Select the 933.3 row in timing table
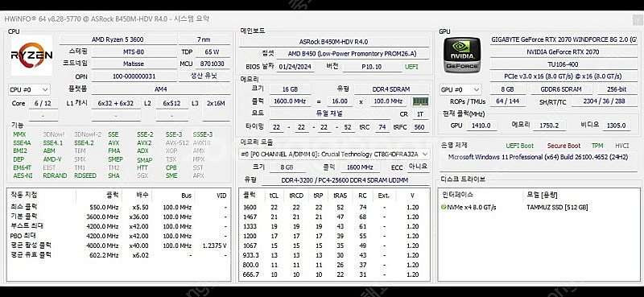 coord(334,255)
